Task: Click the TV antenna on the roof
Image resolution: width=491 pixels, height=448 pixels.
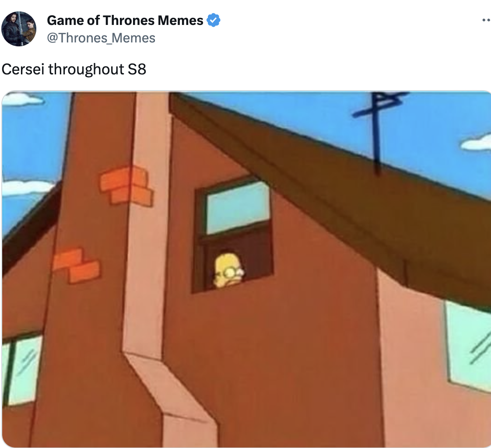Action: (378, 132)
